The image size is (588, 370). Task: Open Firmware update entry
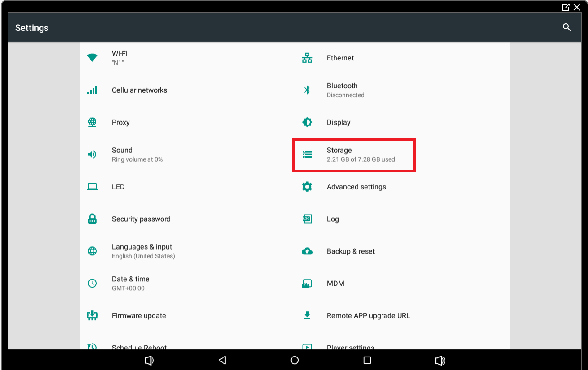point(187,316)
